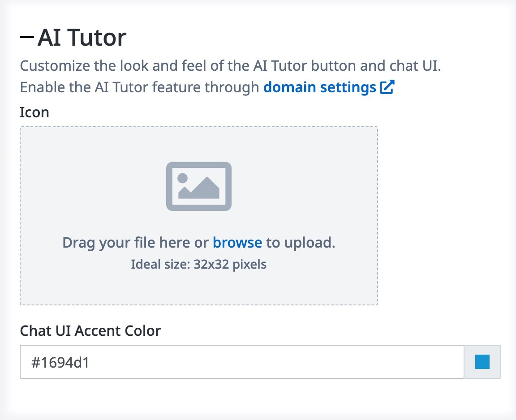Screen dimensions: 516x420
Task: Click "Enable the AI Tutor feature through" text
Action: (139, 87)
